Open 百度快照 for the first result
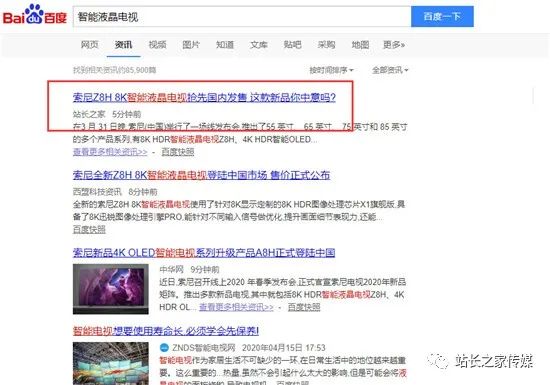 click(x=178, y=152)
